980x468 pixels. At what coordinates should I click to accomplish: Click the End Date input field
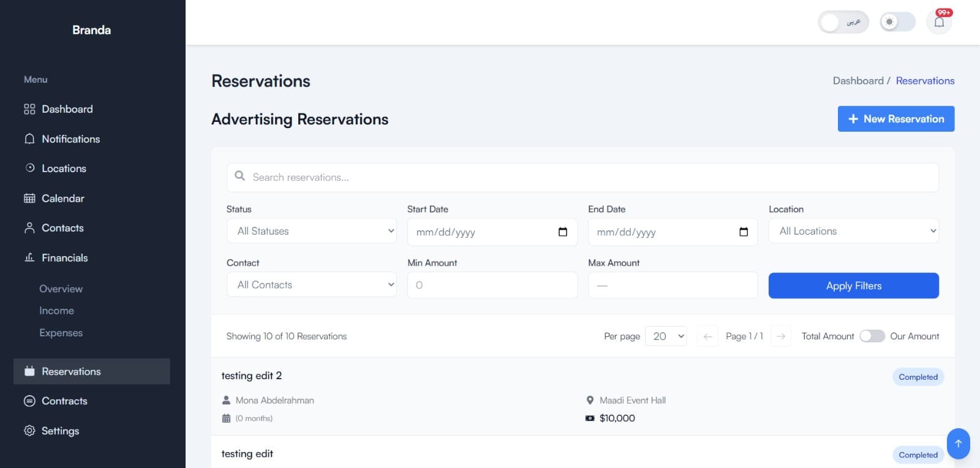[673, 232]
